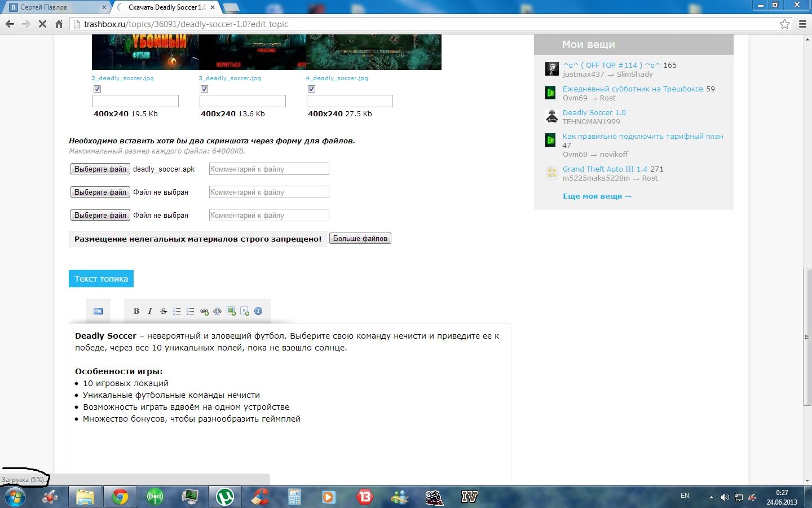
Task: Uncheck the 2_deadly_soccer.jpg checkbox
Action: 97,89
